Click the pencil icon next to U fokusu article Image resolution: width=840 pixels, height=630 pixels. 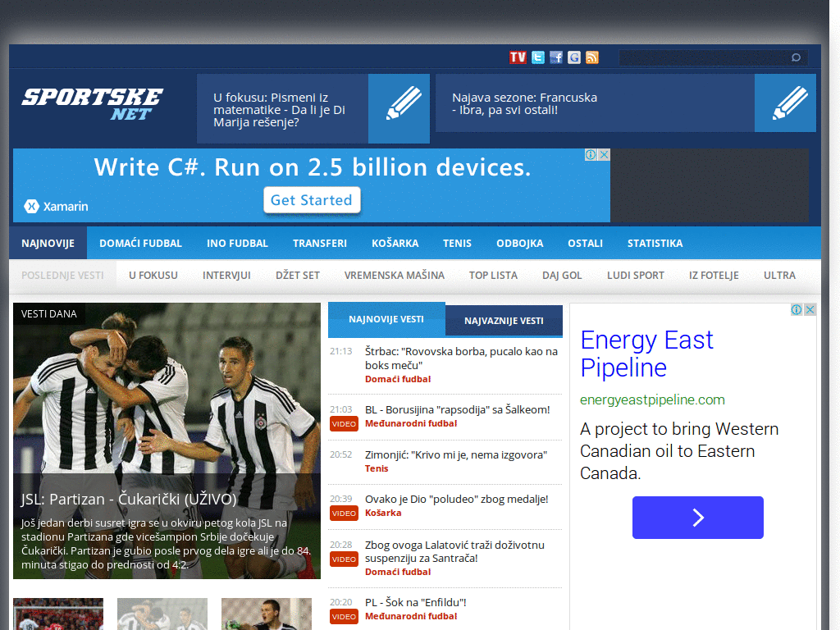click(x=399, y=108)
